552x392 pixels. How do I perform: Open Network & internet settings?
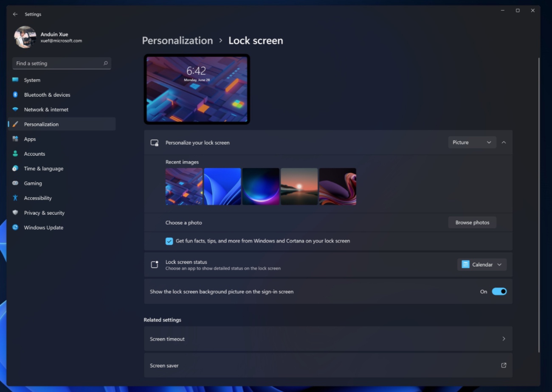(x=62, y=109)
